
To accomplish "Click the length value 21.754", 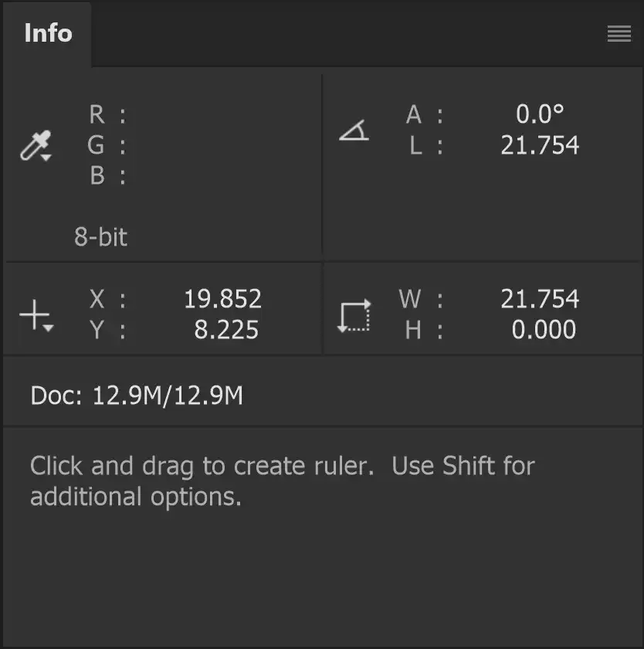I will point(541,144).
